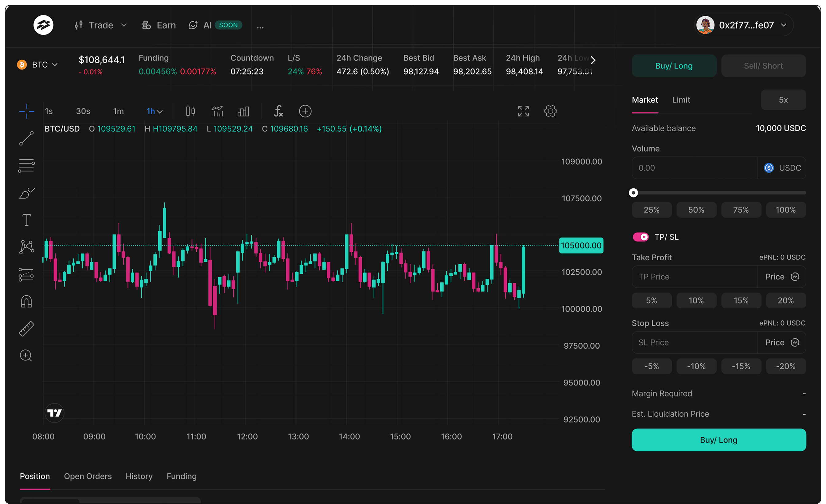This screenshot has height=504, width=826.
Task: Toggle the TP/SL switch off
Action: 640,237
